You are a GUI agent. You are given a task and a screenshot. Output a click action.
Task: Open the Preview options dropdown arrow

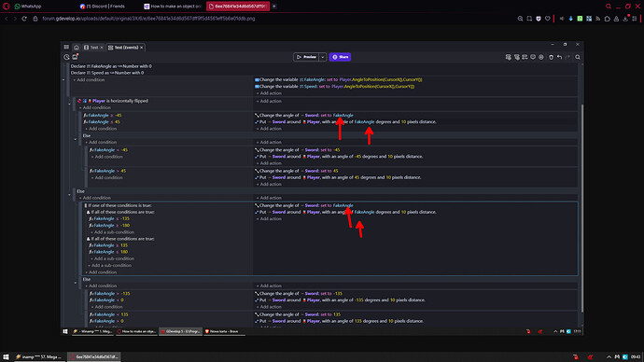tap(323, 57)
